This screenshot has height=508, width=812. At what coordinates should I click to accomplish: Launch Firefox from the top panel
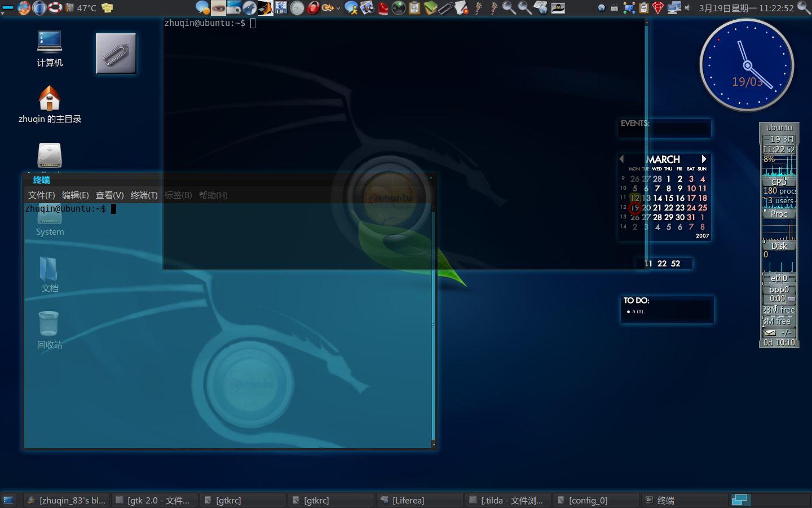pyautogui.click(x=24, y=8)
